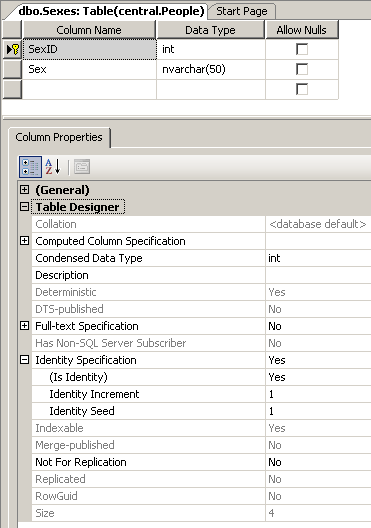371x528 pixels.
Task: Click the Column Name header
Action: (x=89, y=30)
